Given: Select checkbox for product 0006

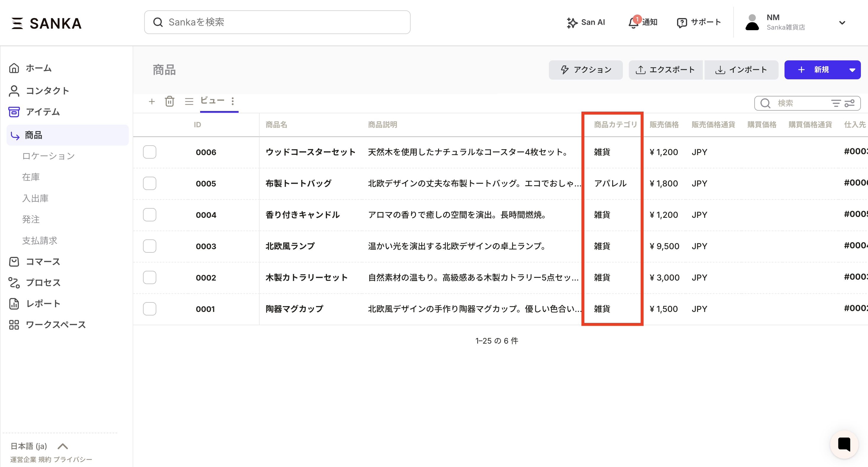Looking at the screenshot, I should point(149,152).
